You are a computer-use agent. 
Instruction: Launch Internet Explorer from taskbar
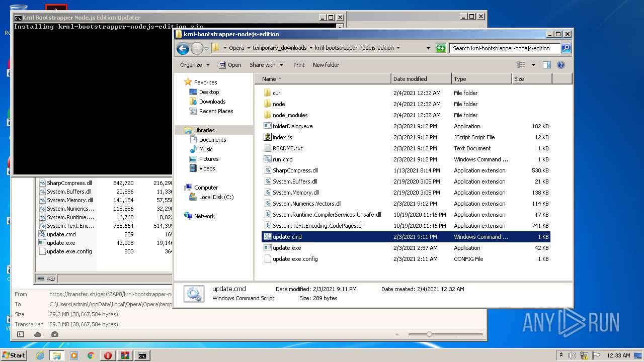tap(40, 355)
